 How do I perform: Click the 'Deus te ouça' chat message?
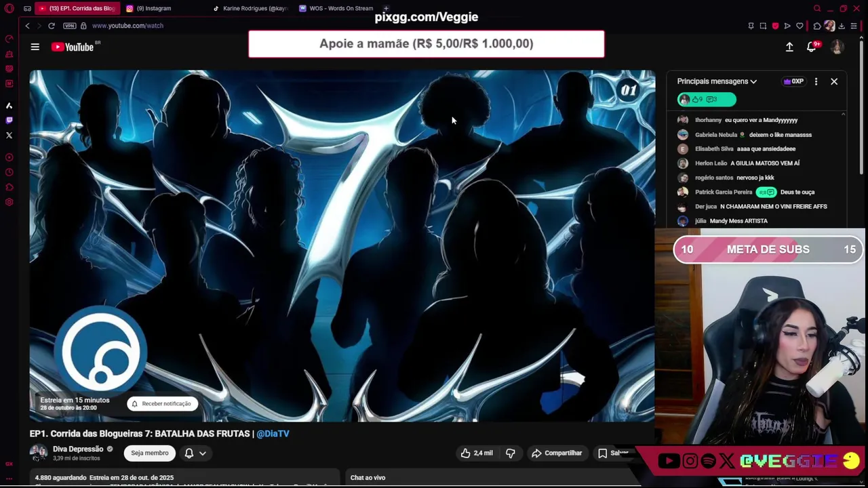click(x=797, y=192)
